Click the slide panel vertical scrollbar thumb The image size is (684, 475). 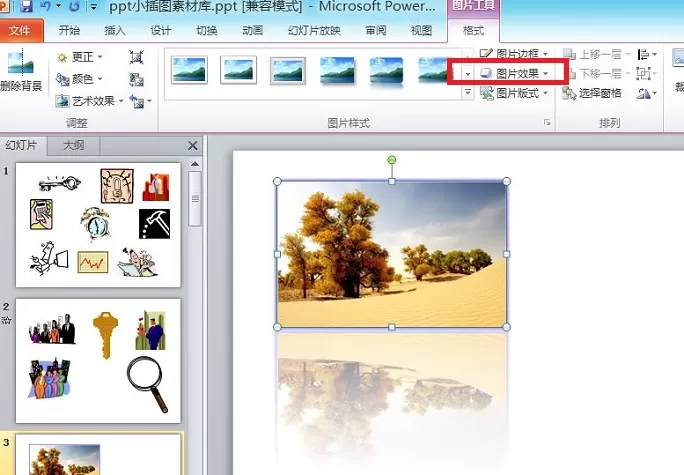point(195,199)
